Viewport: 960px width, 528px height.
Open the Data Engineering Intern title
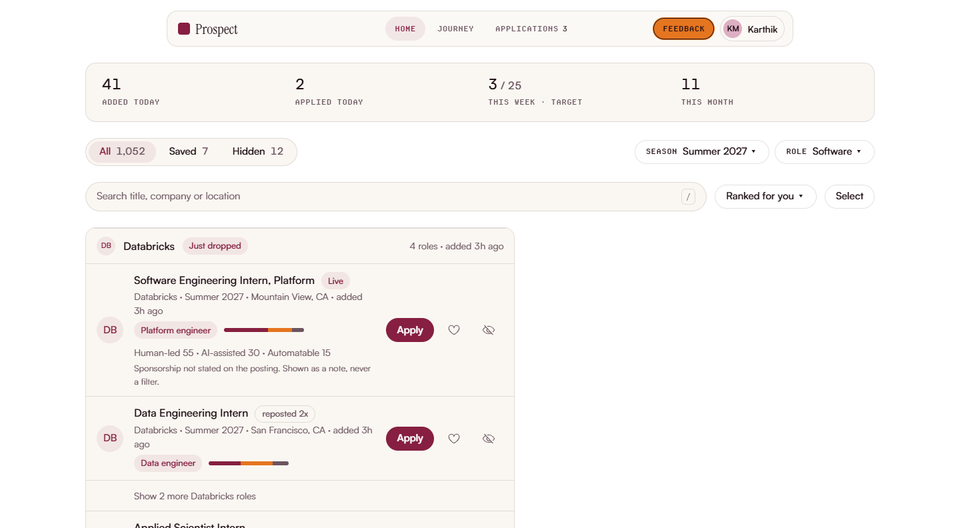click(x=191, y=413)
